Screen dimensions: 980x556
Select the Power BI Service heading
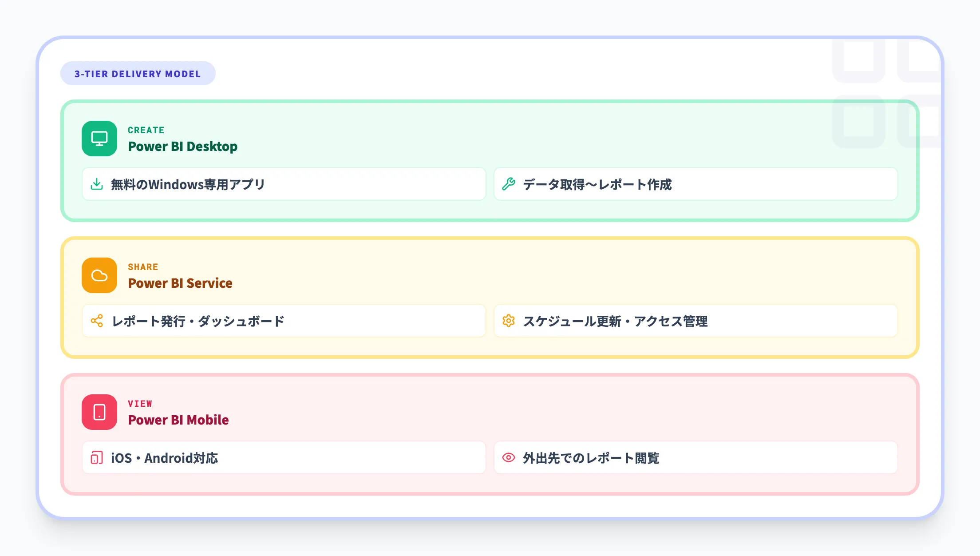(180, 283)
